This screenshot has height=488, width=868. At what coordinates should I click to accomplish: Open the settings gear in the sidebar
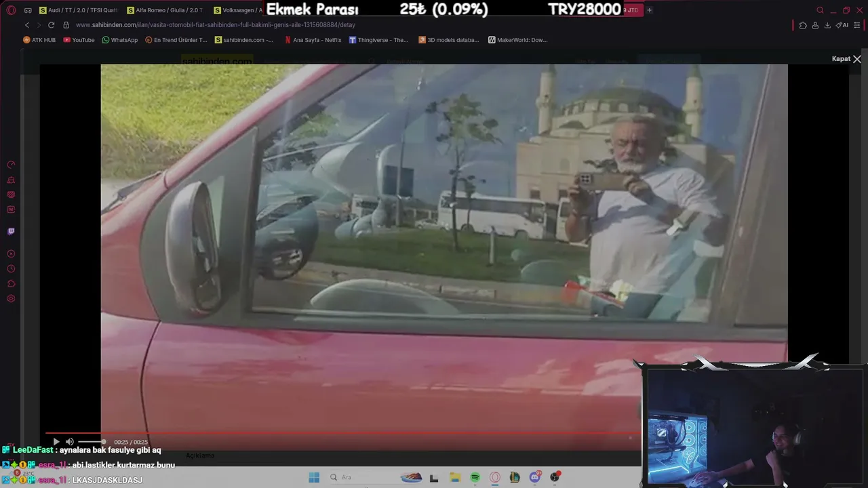tap(11, 299)
